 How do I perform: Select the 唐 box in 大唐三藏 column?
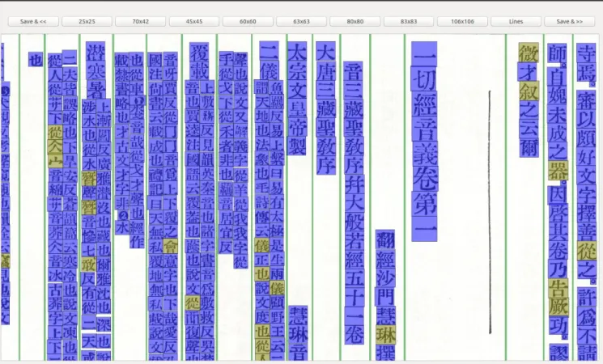(x=325, y=70)
